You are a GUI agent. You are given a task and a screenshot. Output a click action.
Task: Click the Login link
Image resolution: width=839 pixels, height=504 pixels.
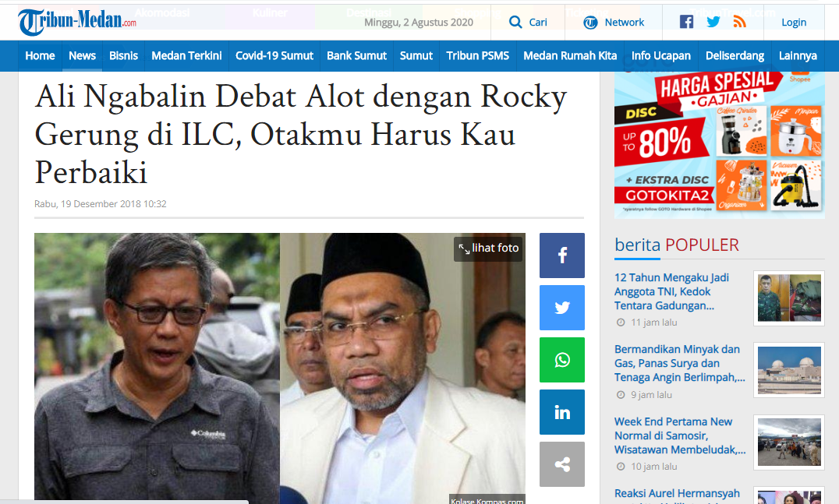(794, 23)
